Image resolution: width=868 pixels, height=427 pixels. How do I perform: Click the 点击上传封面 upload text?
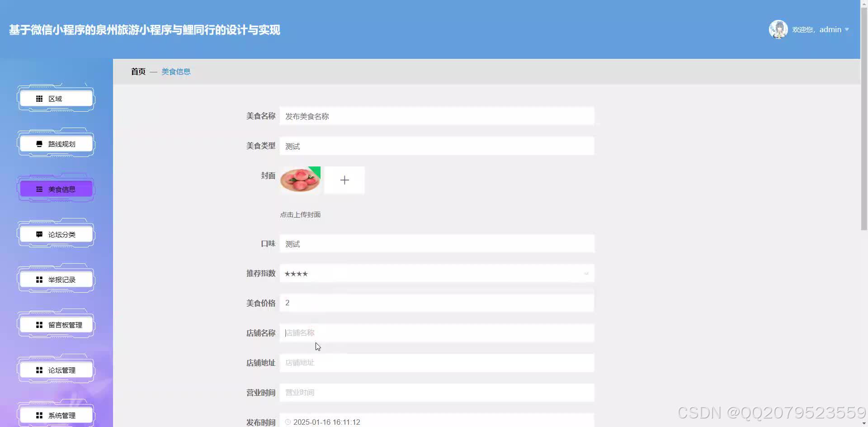pos(300,214)
